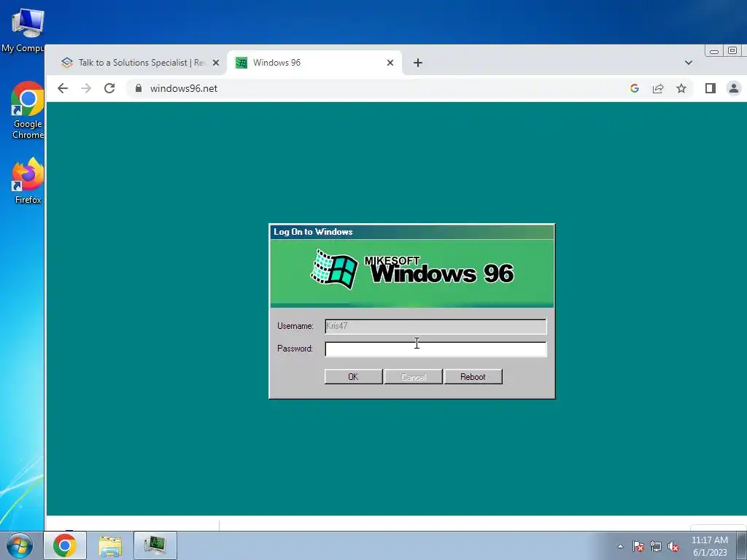Click the Reboot button

(473, 377)
